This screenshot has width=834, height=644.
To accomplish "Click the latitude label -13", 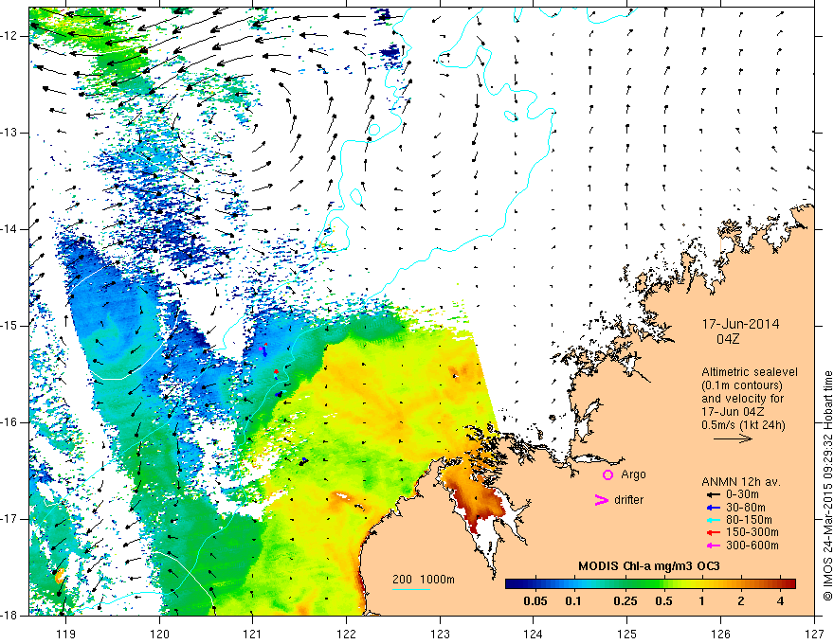I will (x=9, y=133).
